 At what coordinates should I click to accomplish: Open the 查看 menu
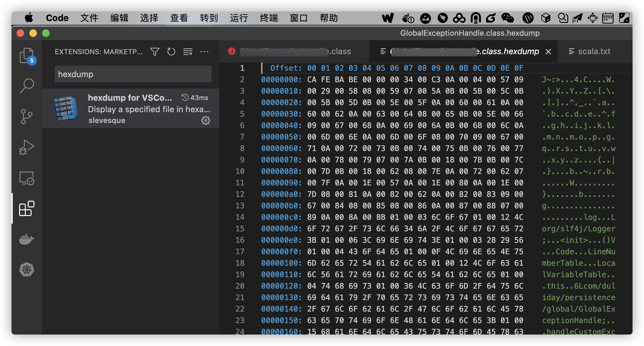pyautogui.click(x=179, y=18)
